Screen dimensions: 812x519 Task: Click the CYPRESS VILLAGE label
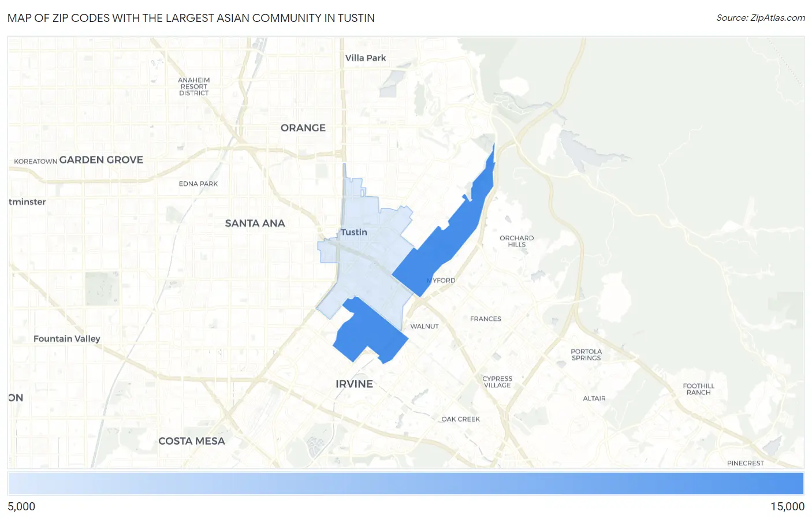(x=497, y=382)
